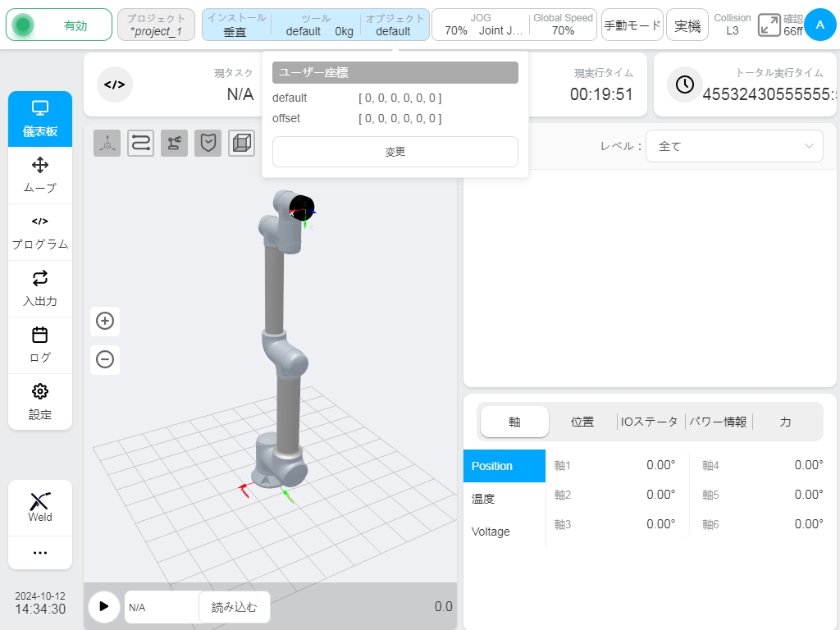Open the 儀表板 dashboard page
Image resolution: width=840 pixels, height=630 pixels.
pos(40,119)
